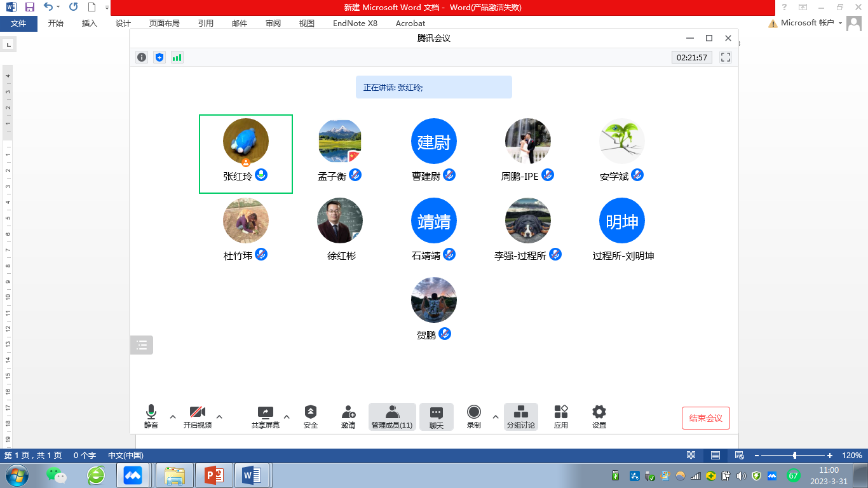Expand video options arrow beside 开启视频
The width and height of the screenshot is (868, 488).
point(219,417)
